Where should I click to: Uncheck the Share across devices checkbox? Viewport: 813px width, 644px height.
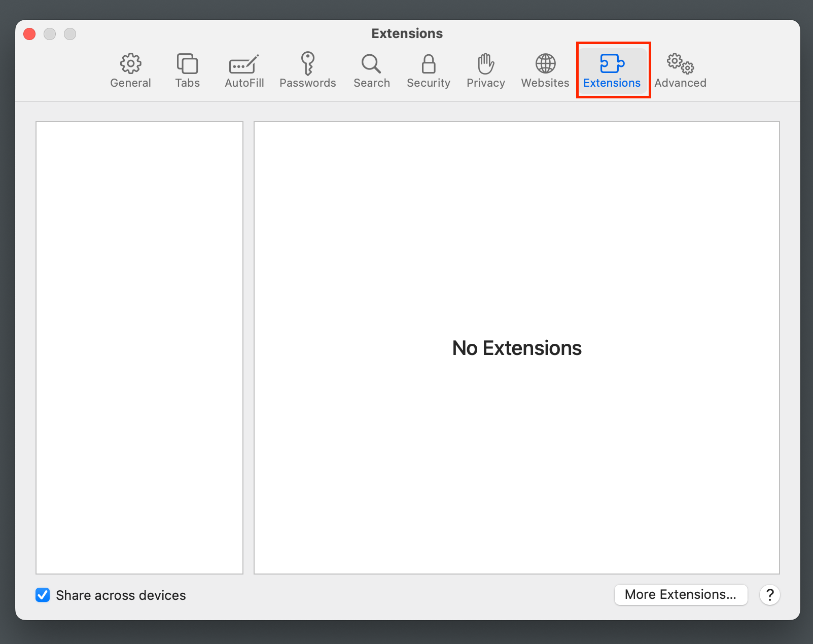[43, 595]
